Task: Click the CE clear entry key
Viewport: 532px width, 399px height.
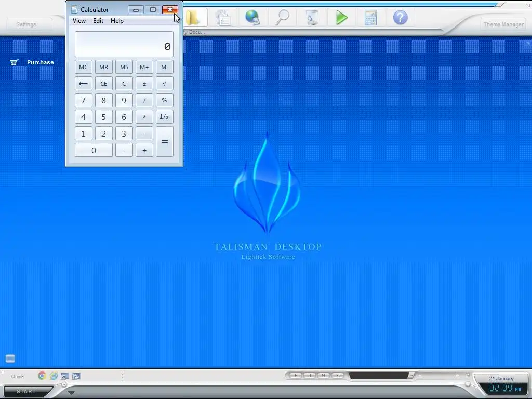Action: click(x=104, y=84)
